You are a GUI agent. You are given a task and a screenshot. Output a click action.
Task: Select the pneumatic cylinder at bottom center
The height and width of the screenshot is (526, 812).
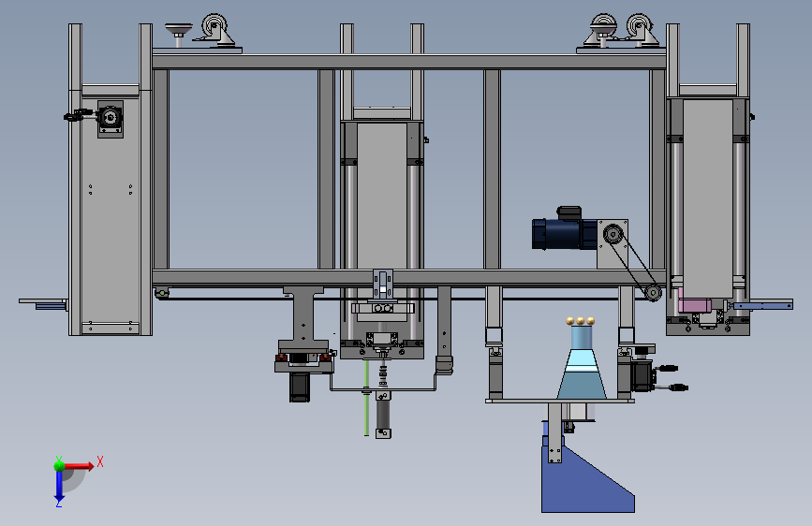[x=383, y=413]
